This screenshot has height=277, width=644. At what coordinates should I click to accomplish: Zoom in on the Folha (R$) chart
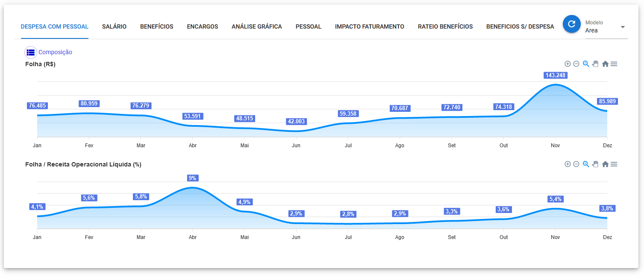click(568, 64)
